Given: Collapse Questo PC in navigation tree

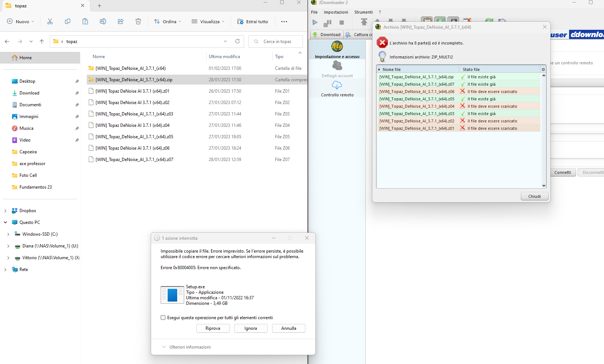Looking at the screenshot, I should (x=5, y=222).
